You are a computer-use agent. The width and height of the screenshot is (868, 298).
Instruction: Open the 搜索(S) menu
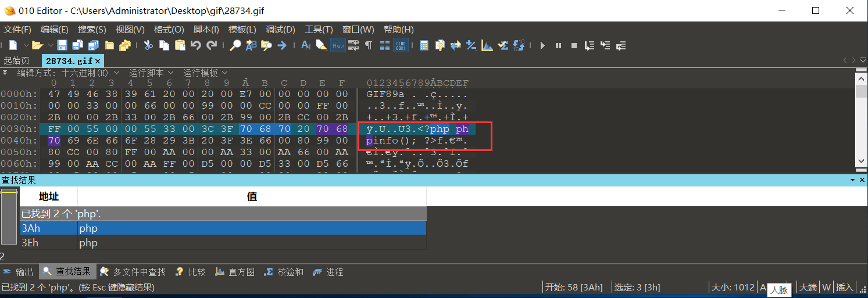[92, 30]
